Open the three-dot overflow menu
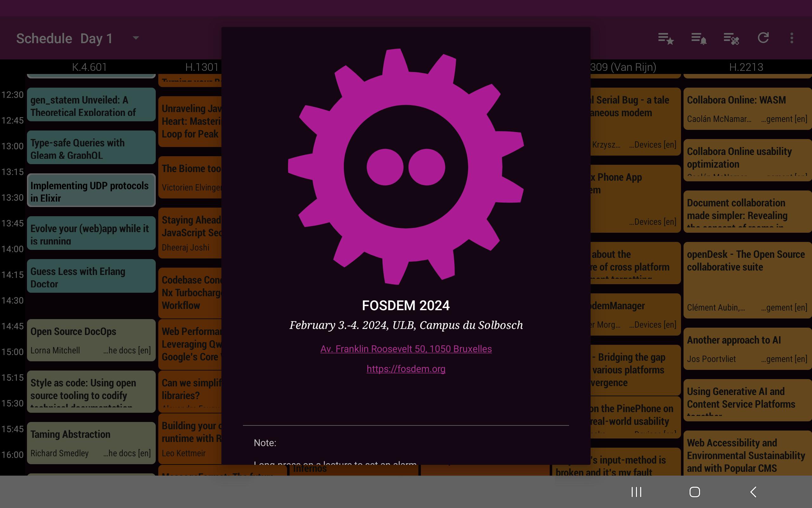Viewport: 812px width, 508px height. pyautogui.click(x=792, y=38)
